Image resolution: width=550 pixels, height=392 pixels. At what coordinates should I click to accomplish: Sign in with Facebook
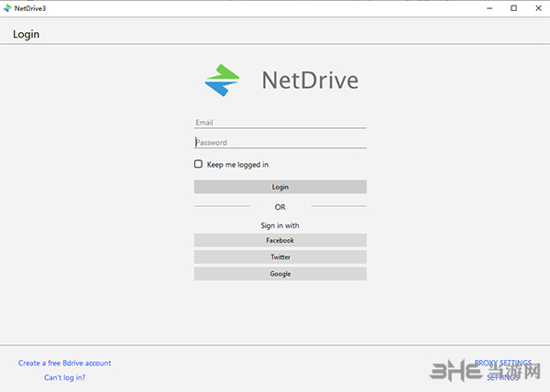coord(280,240)
